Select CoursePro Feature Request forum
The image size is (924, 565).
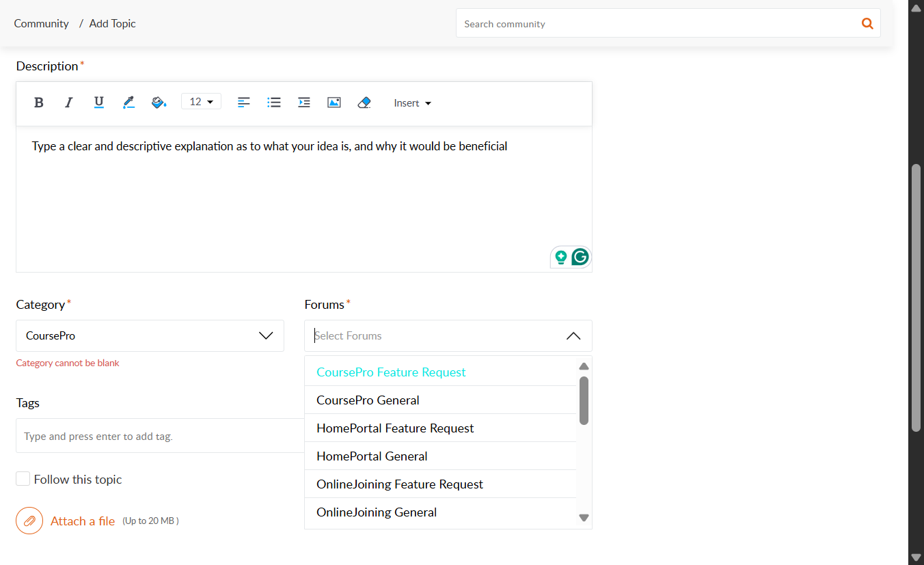click(441, 372)
